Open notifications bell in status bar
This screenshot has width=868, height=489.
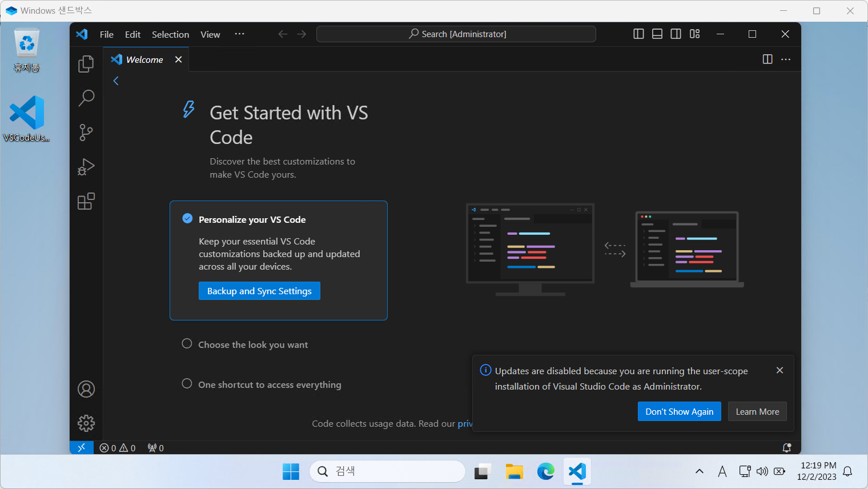(787, 448)
